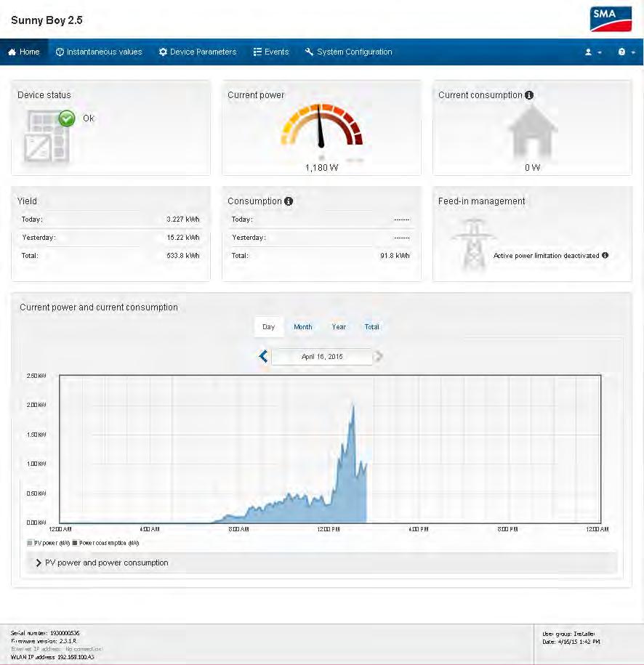Click the current power gauge dial
The image size is (644, 665).
coord(321,126)
